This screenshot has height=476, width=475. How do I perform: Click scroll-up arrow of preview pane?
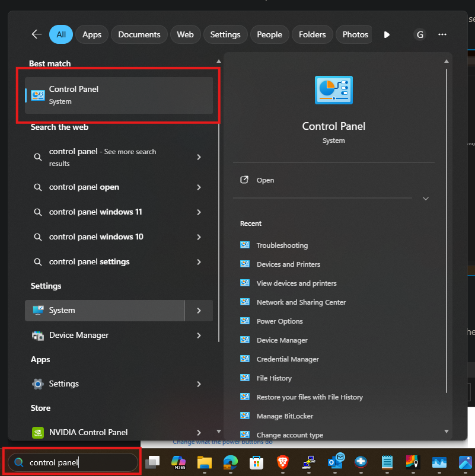(447, 61)
